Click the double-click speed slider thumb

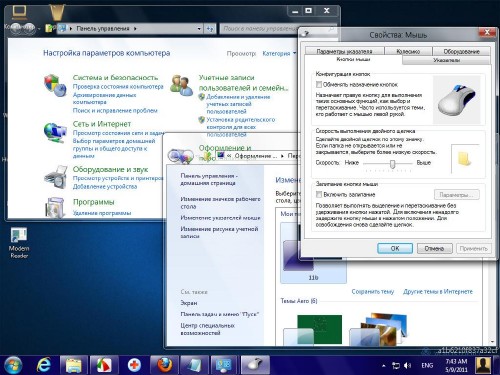393,163
